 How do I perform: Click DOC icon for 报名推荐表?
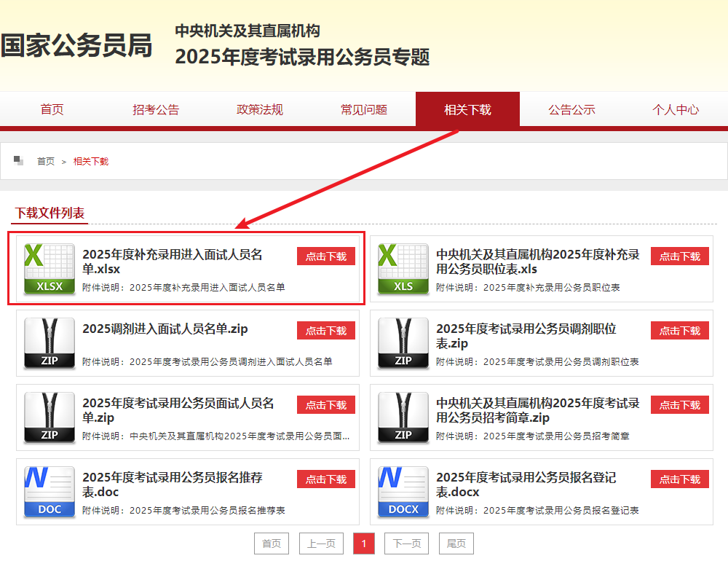[50, 492]
